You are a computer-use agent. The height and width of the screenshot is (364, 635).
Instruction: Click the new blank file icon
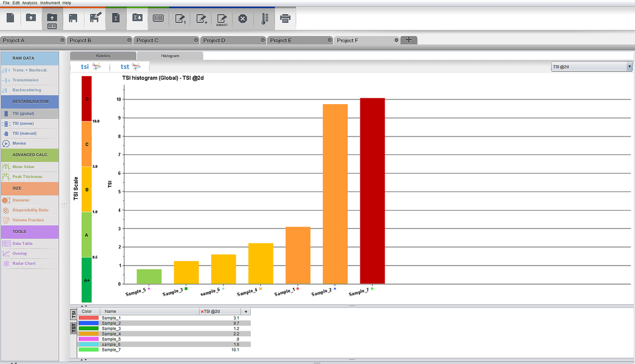pos(10,19)
